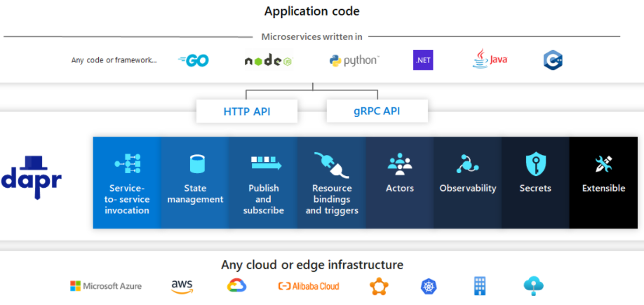Select the HTTP API box

(x=247, y=111)
